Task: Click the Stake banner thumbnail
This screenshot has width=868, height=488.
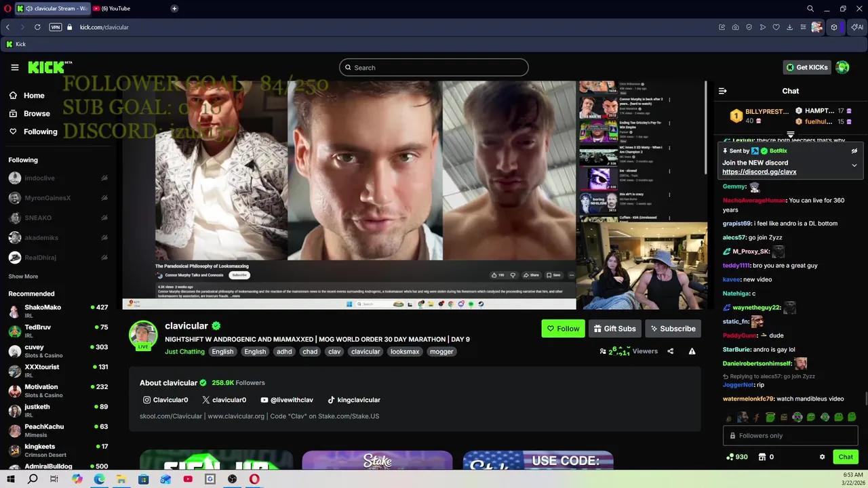Action: (x=377, y=460)
